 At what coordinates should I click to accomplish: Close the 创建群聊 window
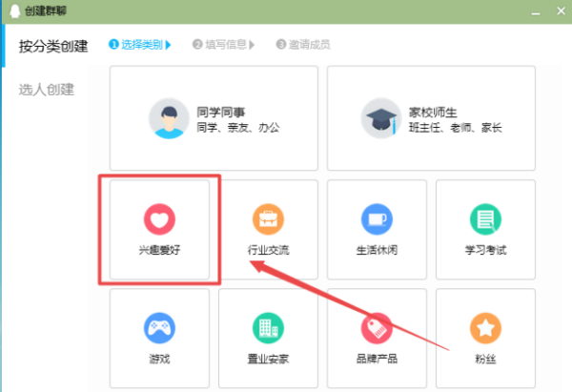point(562,10)
